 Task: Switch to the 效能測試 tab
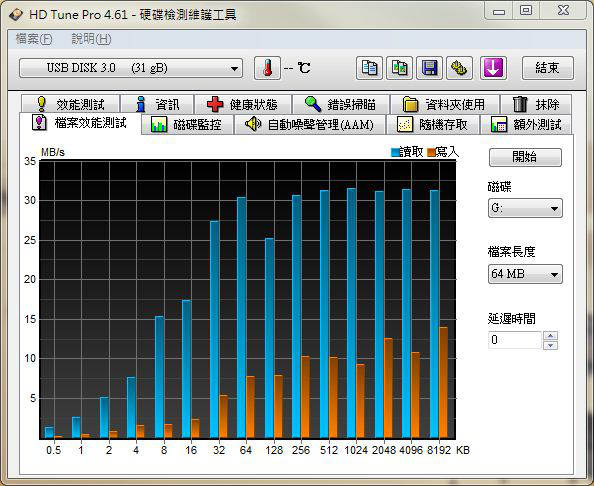click(70, 104)
